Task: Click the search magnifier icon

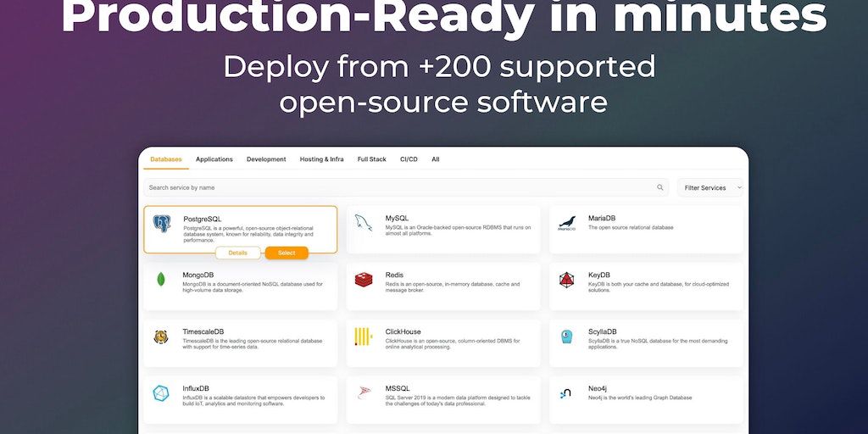Action: click(659, 187)
